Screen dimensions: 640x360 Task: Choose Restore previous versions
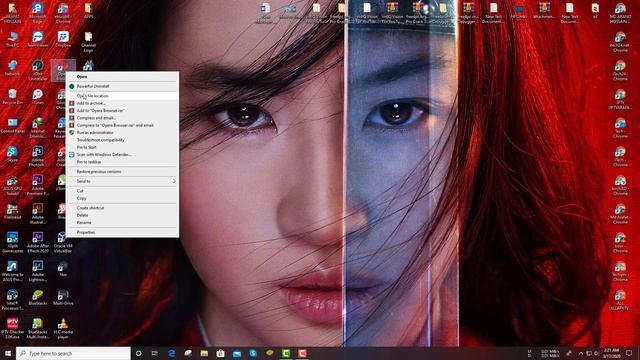[122, 172]
